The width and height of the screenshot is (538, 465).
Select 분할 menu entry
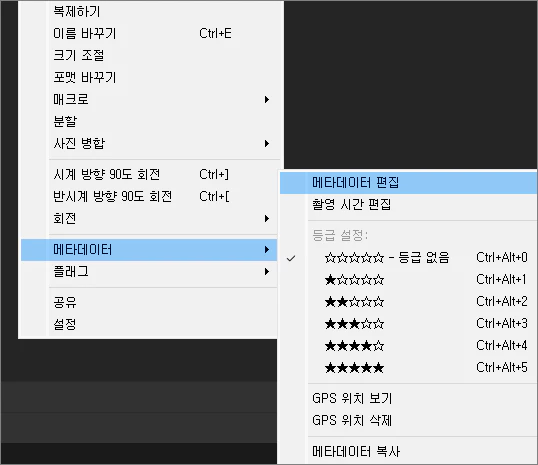pos(149,121)
